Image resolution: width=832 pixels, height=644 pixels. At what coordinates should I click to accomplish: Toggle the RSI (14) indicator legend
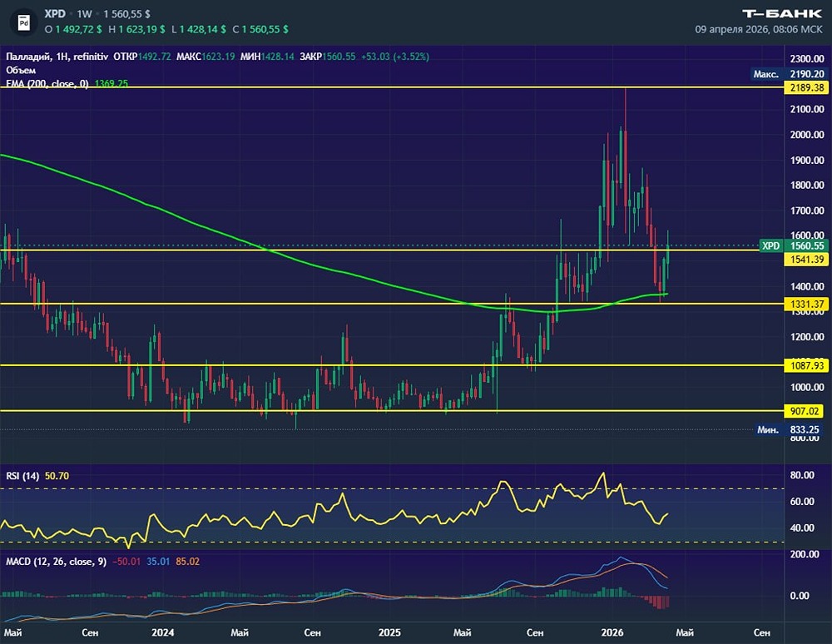[21, 476]
